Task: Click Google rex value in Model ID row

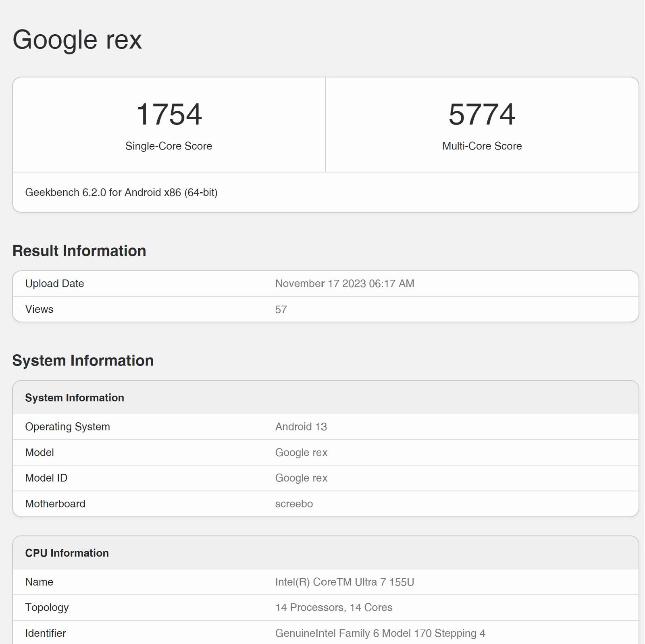Action: [301, 478]
